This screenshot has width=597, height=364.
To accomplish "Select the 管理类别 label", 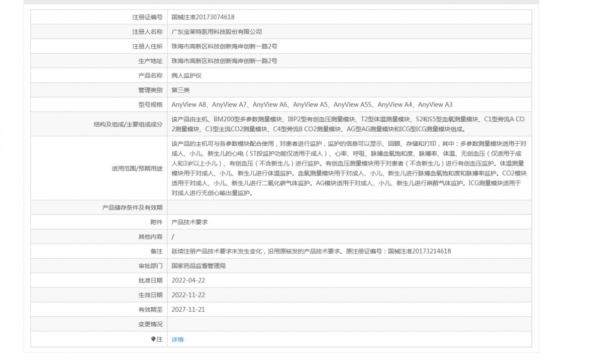I will click(150, 90).
